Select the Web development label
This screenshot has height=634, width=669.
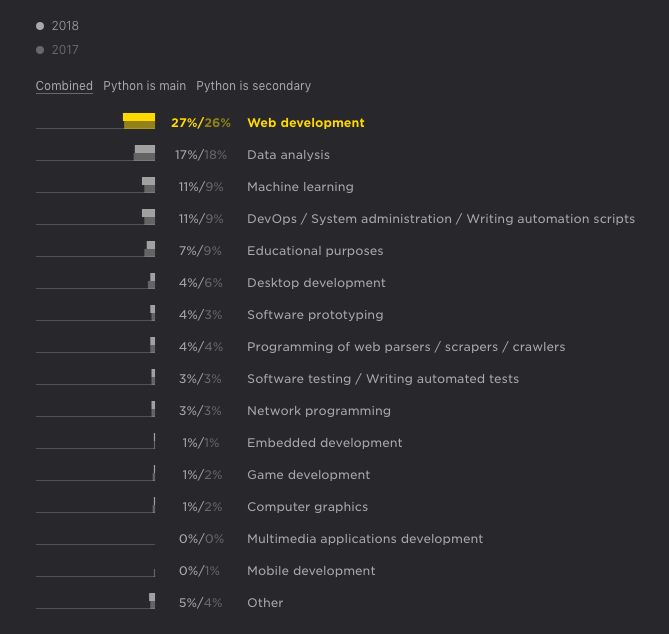pos(306,123)
